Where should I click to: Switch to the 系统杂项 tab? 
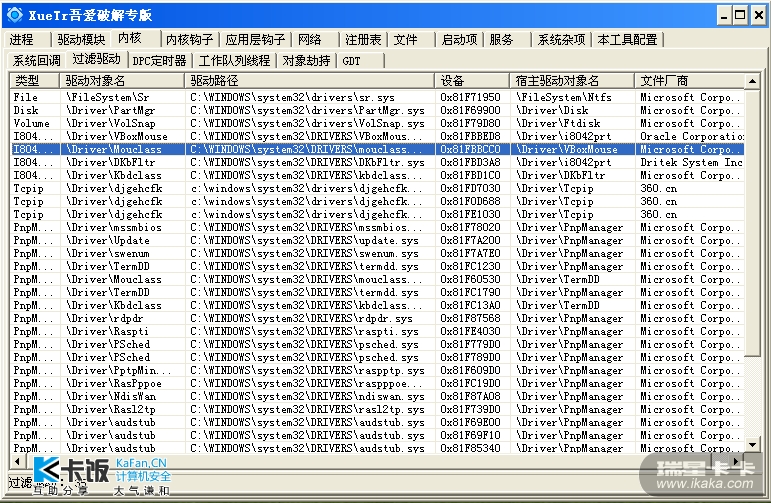[561, 39]
